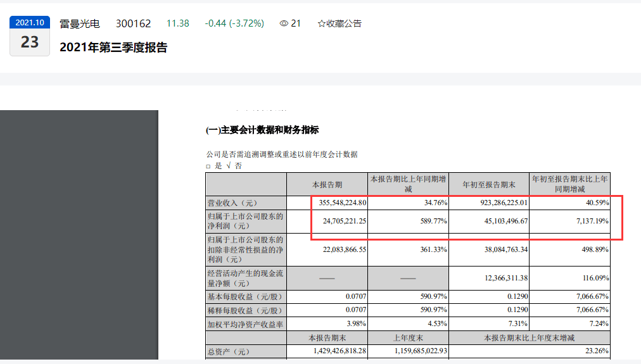Viewport: 641px width, 364px height.
Task: Click the star icon to favorite announcement
Action: [322, 23]
